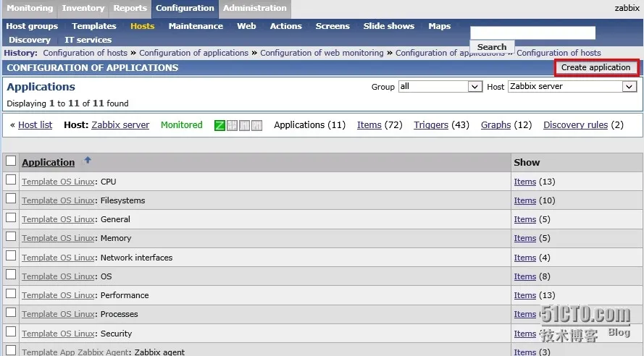Check the Filesystems application checkbox
The height and width of the screenshot is (356, 644).
11,198
